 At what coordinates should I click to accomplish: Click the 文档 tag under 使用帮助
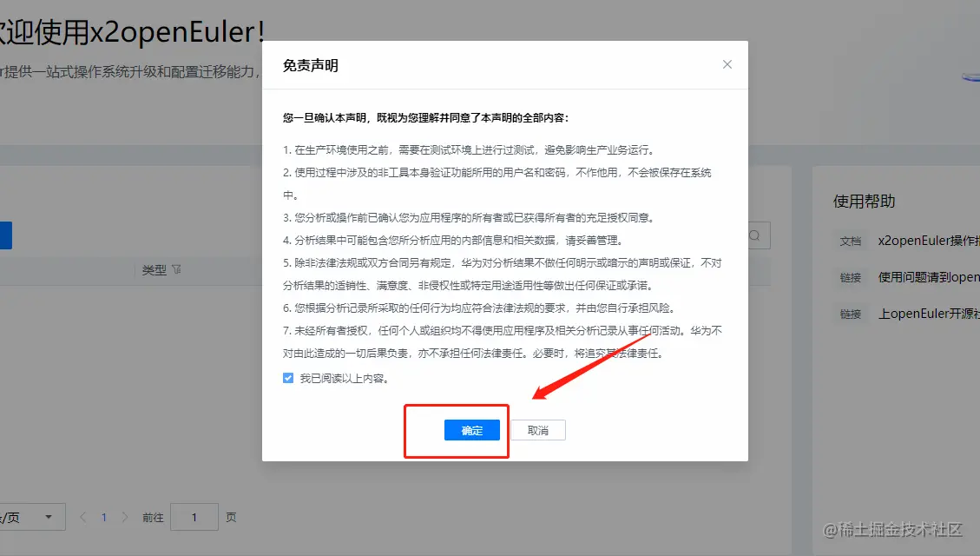click(x=851, y=241)
